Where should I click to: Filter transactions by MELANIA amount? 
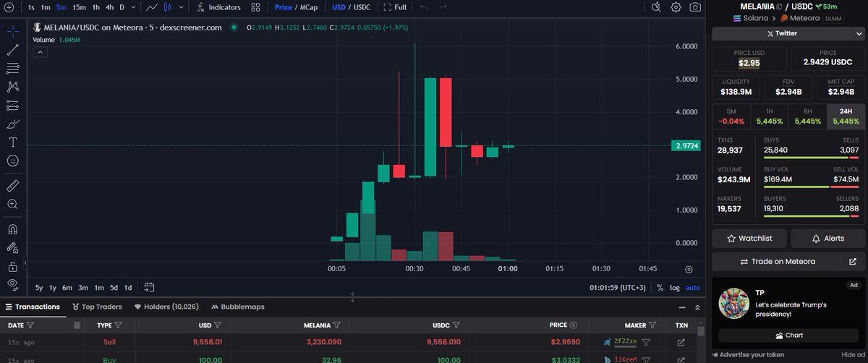click(x=337, y=325)
